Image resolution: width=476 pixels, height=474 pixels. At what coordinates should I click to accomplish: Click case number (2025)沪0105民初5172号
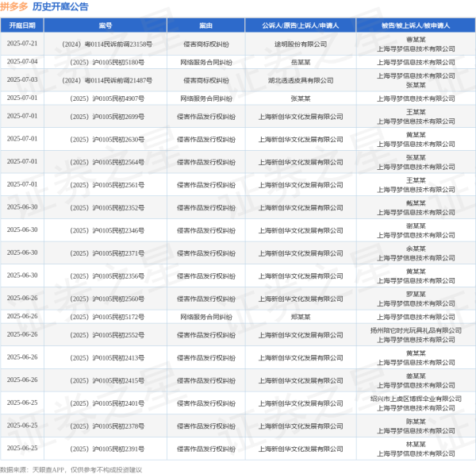[107, 317]
